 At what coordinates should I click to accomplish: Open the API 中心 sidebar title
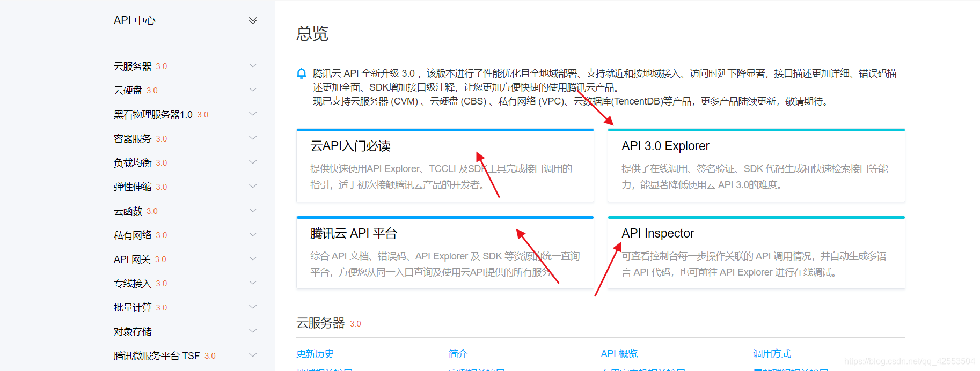135,20
